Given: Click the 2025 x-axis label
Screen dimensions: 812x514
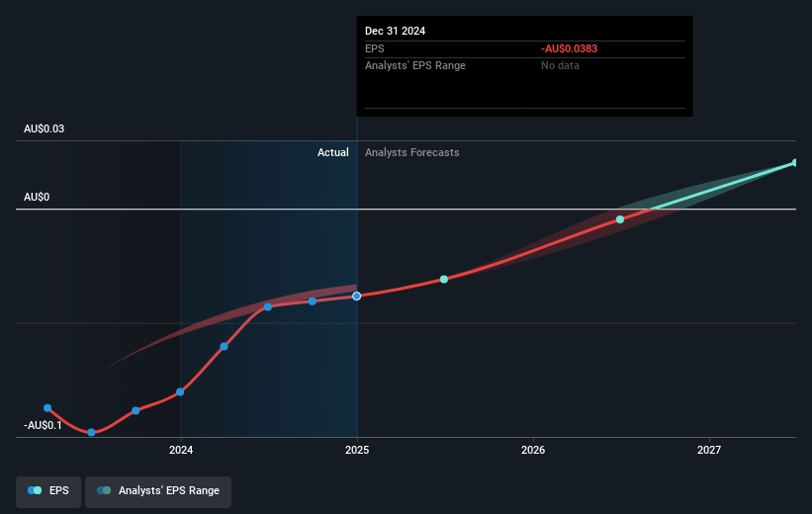Looking at the screenshot, I should pyautogui.click(x=357, y=451).
